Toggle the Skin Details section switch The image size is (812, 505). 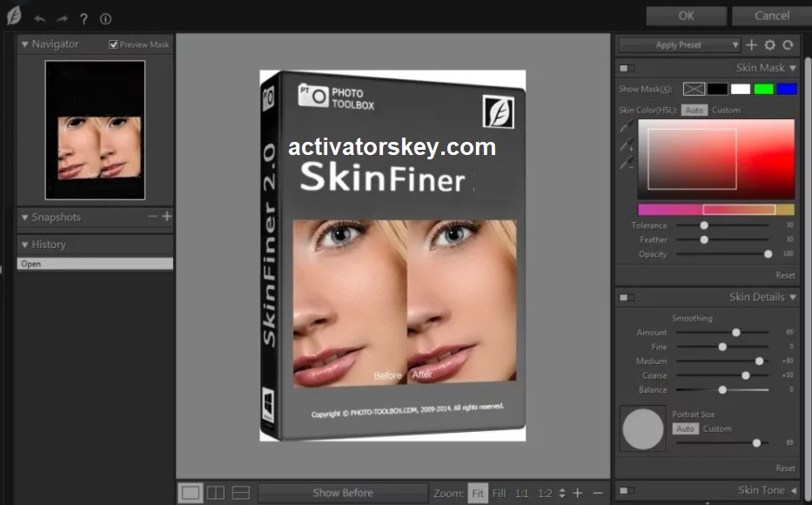click(x=627, y=297)
